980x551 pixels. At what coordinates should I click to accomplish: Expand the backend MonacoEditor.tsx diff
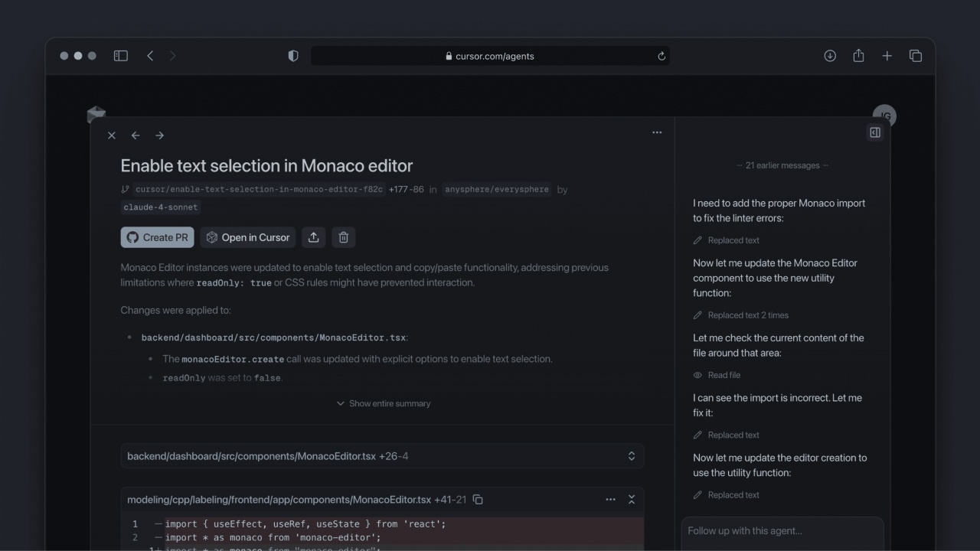[x=632, y=456]
